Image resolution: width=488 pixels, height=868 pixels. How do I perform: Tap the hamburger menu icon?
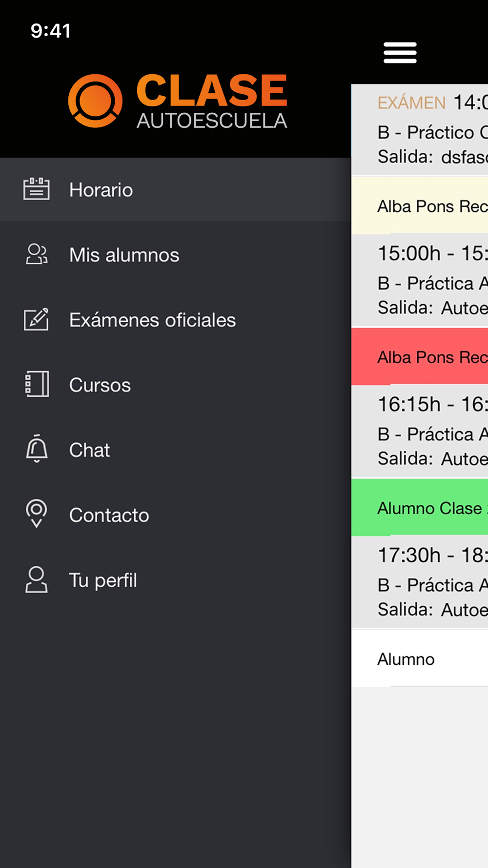click(400, 53)
